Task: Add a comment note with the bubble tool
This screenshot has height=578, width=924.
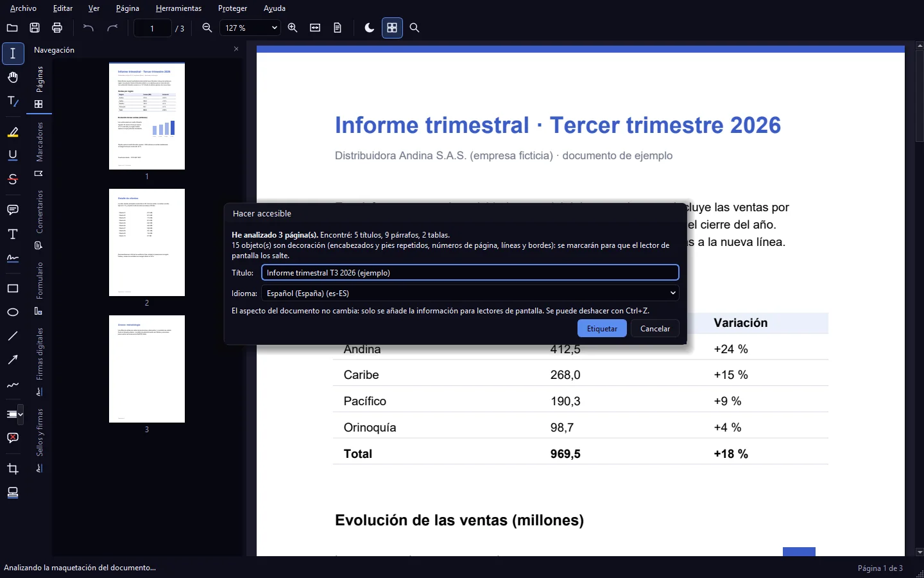Action: point(13,210)
